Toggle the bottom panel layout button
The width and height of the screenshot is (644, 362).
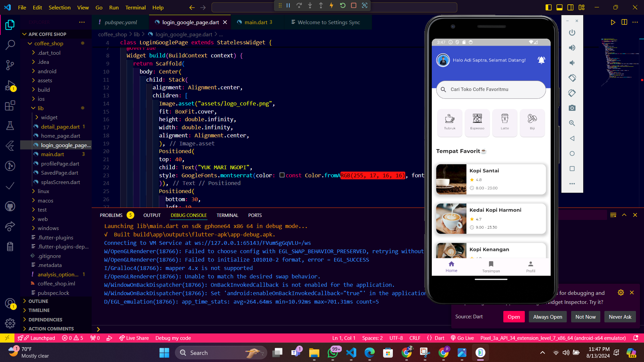click(559, 7)
